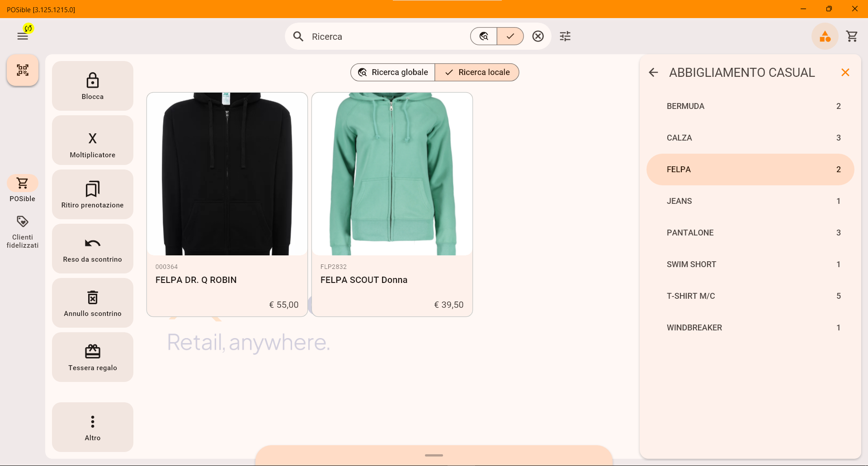Switch to Ricerca globale
Viewport: 868px width, 466px height.
393,72
